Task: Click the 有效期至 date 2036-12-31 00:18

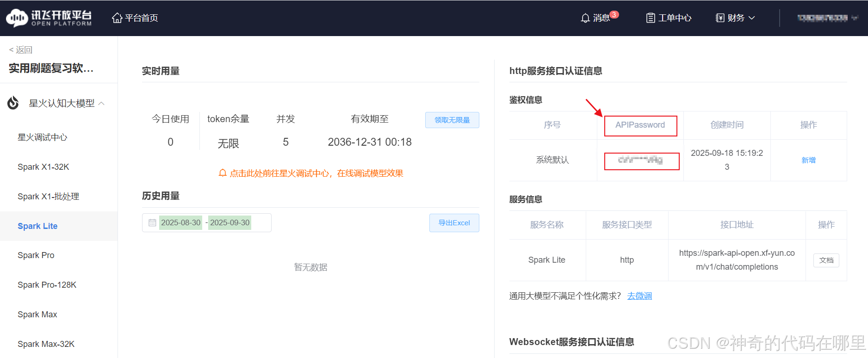Action: pos(370,142)
